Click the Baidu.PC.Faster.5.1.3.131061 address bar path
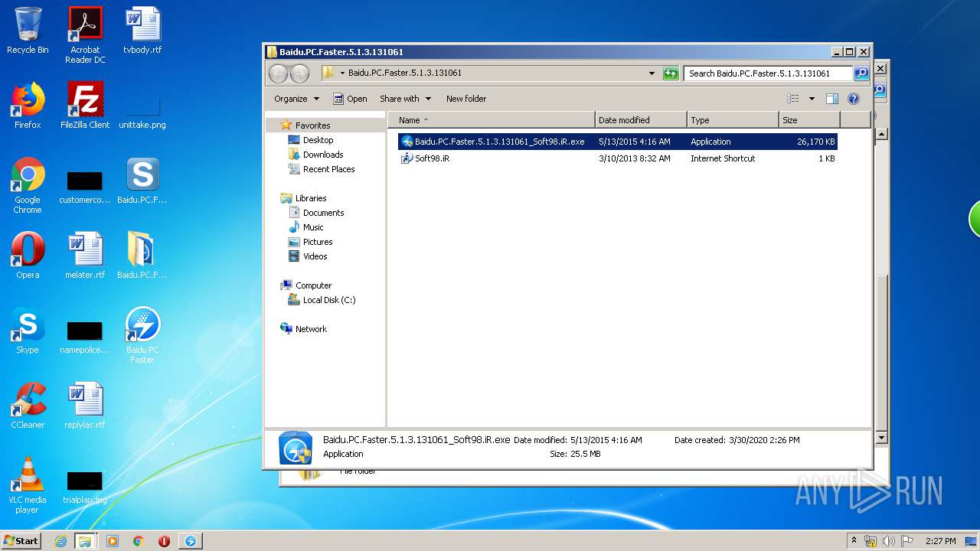 (404, 73)
